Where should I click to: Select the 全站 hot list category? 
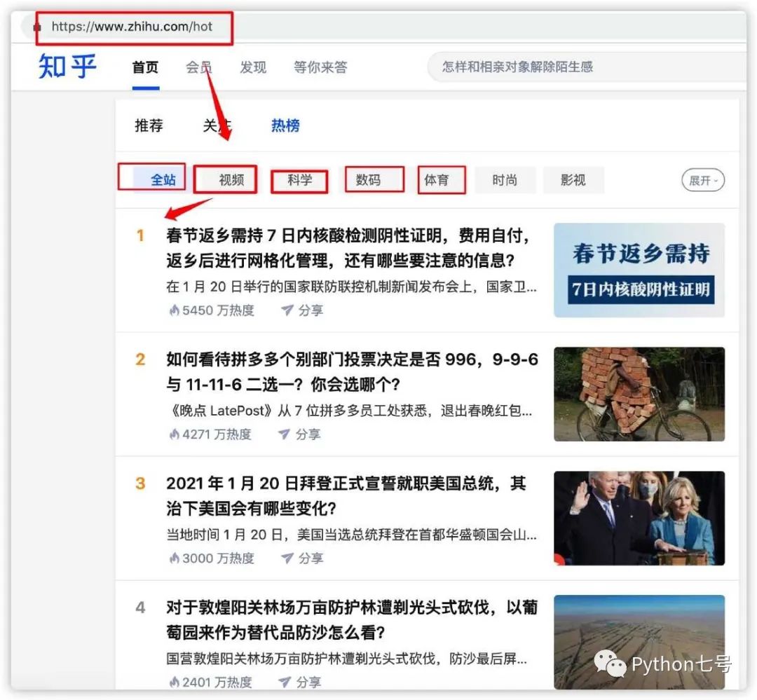[x=163, y=180]
